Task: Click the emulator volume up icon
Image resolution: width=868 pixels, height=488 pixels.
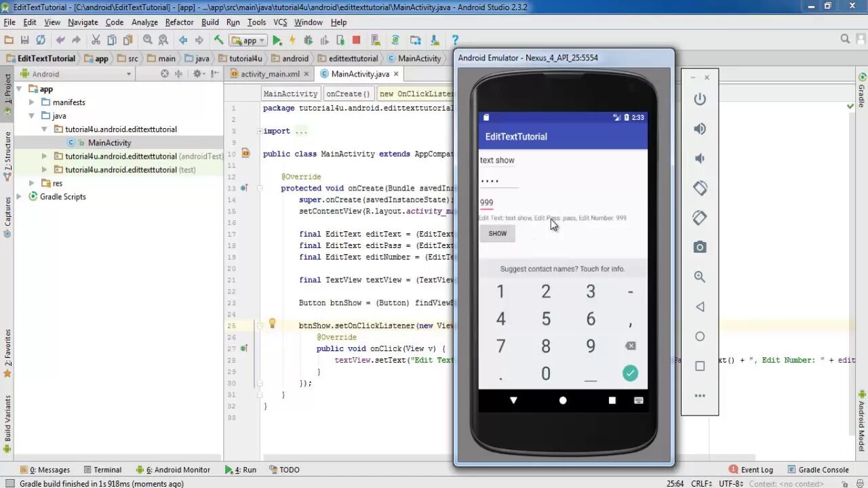Action: [700, 129]
